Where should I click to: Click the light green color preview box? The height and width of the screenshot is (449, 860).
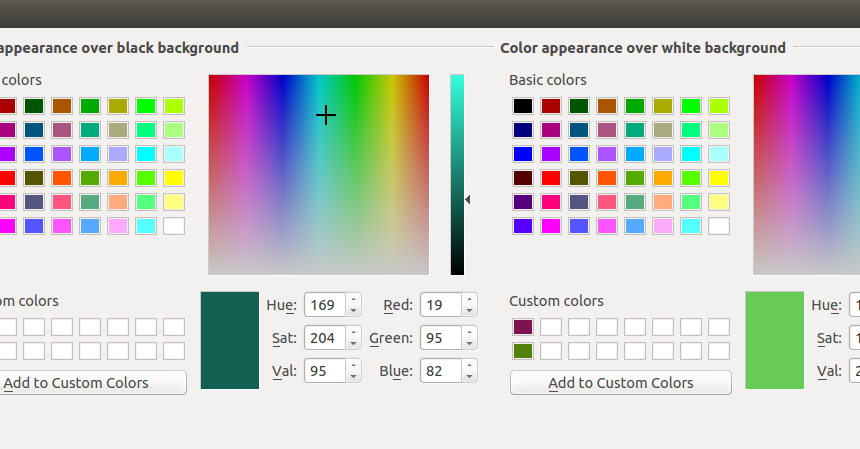tap(774, 340)
